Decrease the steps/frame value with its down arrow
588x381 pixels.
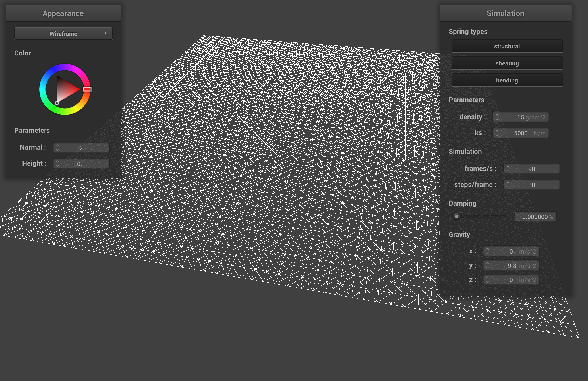pos(508,186)
